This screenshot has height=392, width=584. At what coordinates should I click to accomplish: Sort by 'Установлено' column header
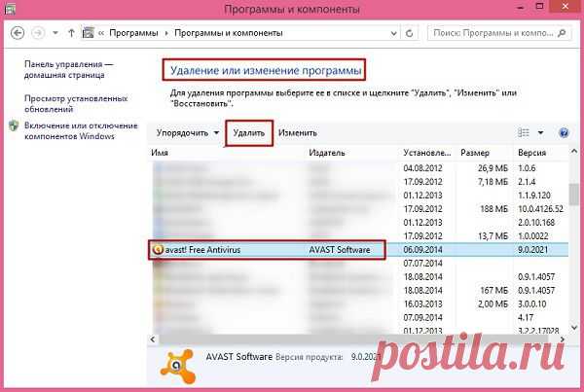427,153
